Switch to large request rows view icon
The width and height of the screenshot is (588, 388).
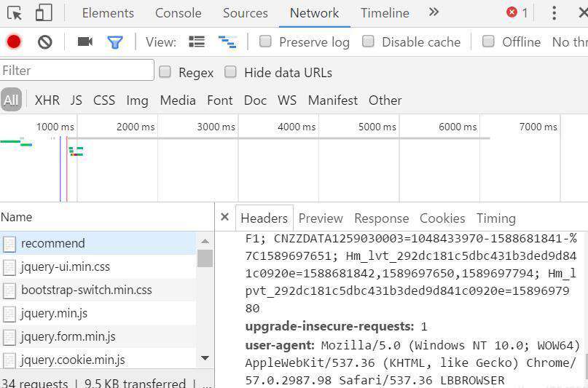197,41
